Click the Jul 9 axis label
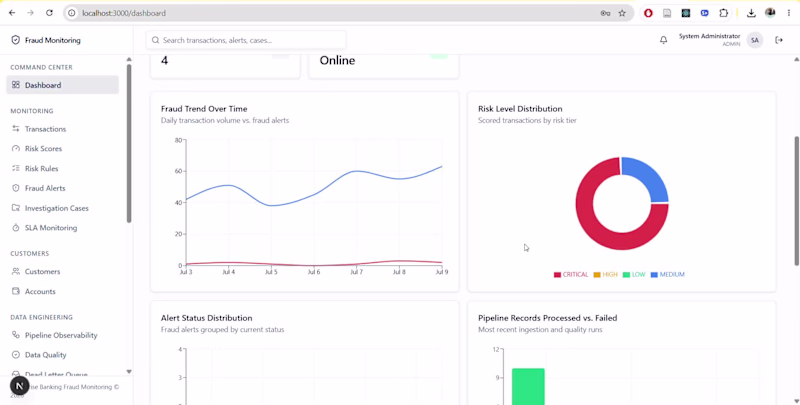 (442, 272)
